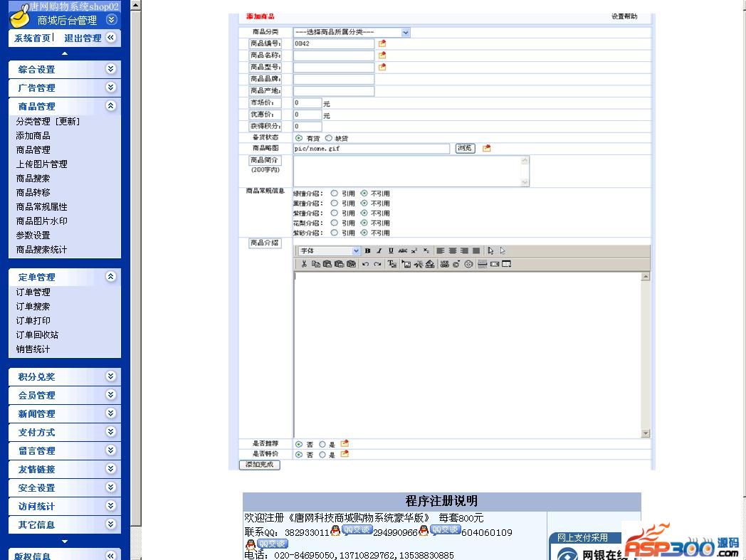Screen dimensions: 746x560
Task: Toggle underline formatting in editor
Action: (x=391, y=250)
